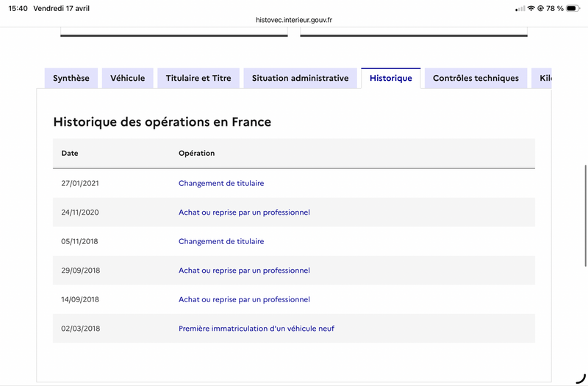Image resolution: width=588 pixels, height=386 pixels.
Task: Select the date 27/01/2021
Action: [80, 183]
